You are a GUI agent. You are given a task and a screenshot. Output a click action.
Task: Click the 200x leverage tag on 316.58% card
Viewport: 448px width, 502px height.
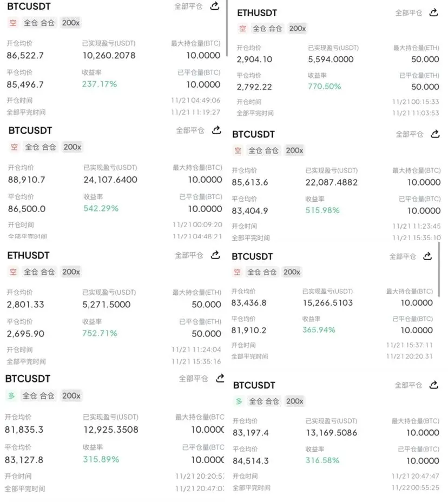[x=294, y=401]
